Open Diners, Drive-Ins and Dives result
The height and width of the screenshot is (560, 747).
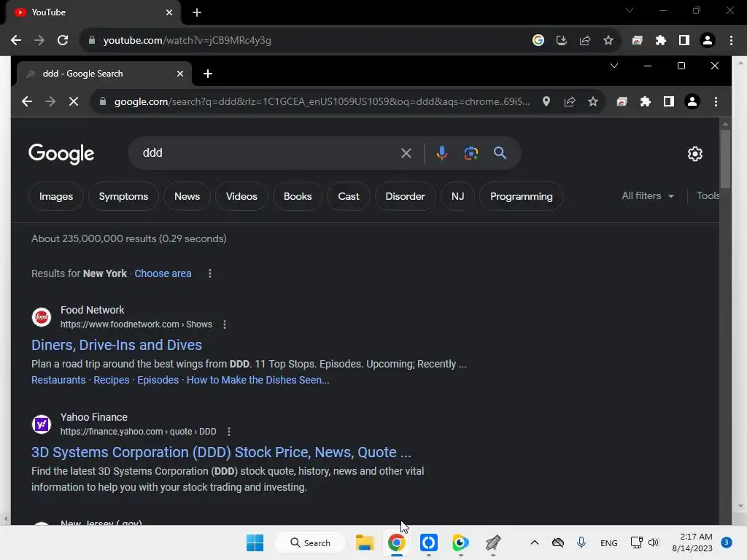(x=117, y=345)
